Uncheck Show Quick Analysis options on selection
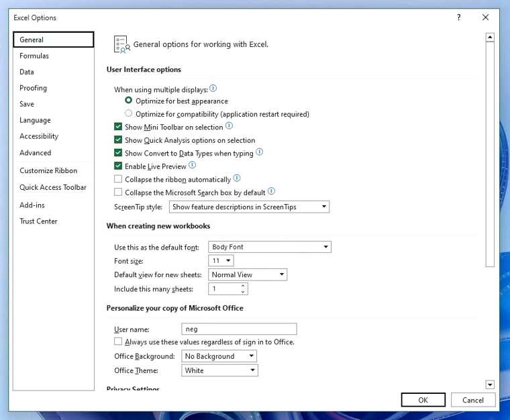Image resolution: width=510 pixels, height=420 pixels. [118, 140]
